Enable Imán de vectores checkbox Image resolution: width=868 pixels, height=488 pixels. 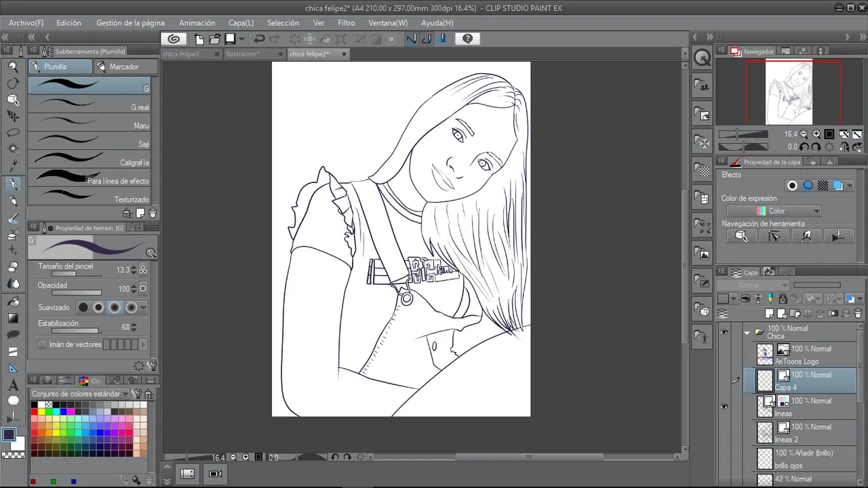[x=42, y=344]
